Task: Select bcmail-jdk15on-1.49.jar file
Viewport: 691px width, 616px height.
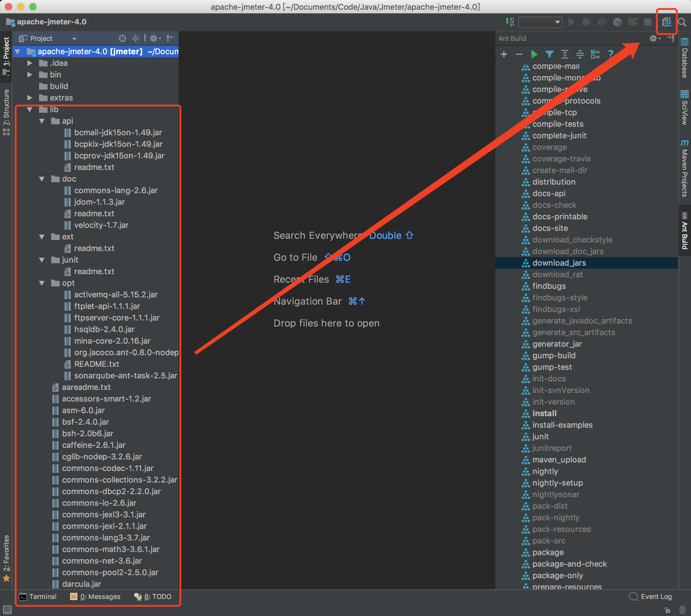Action: coord(118,133)
